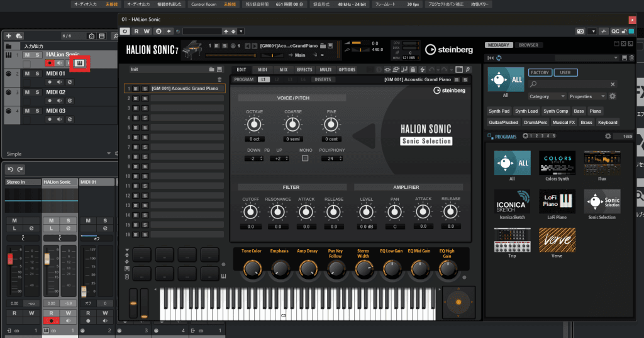The width and height of the screenshot is (644, 338).
Task: Enable Write automation W in plugin header
Action: tap(147, 31)
